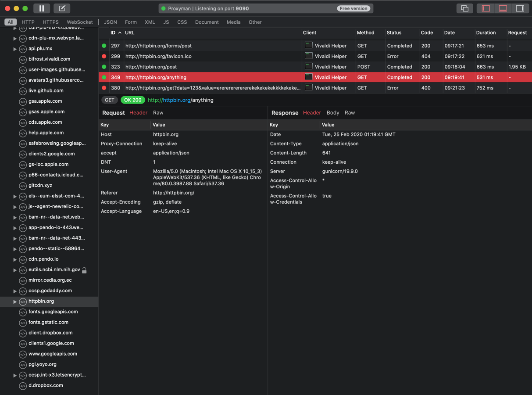Open the Response Body tab
Image resolution: width=532 pixels, height=395 pixels.
coord(333,113)
